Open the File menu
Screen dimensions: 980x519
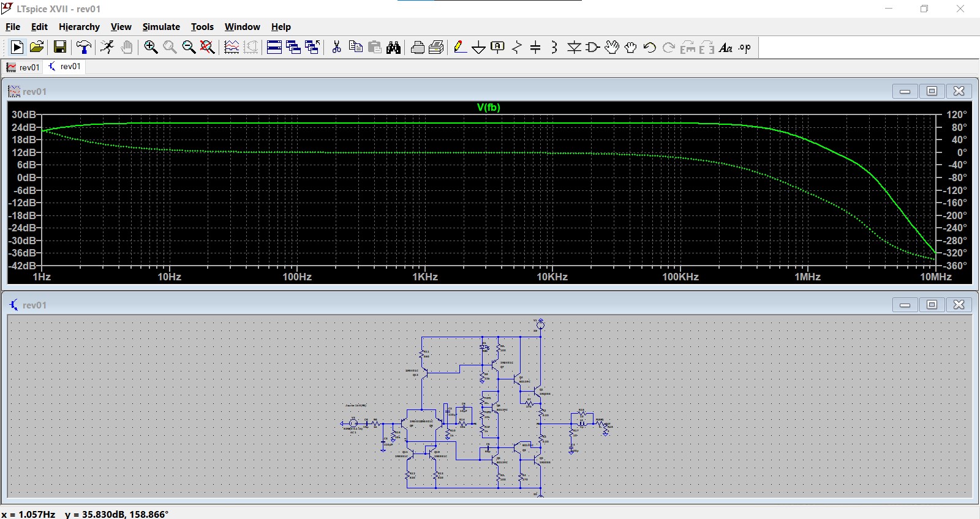13,27
